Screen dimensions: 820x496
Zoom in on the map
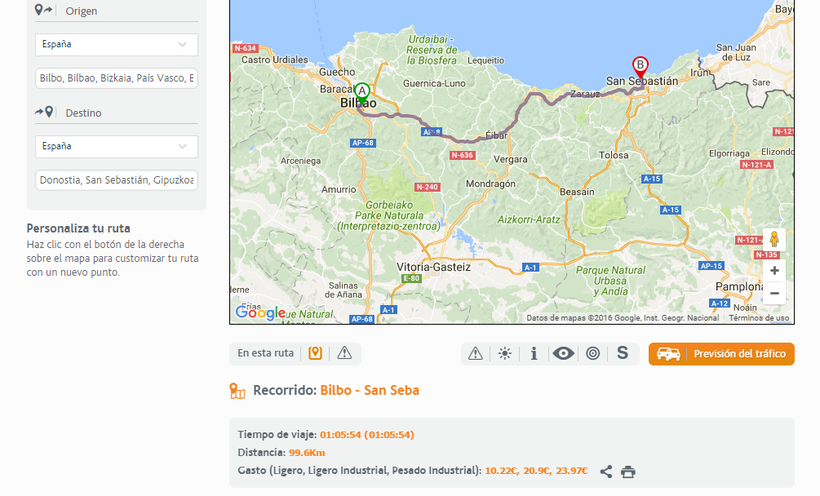tap(774, 271)
